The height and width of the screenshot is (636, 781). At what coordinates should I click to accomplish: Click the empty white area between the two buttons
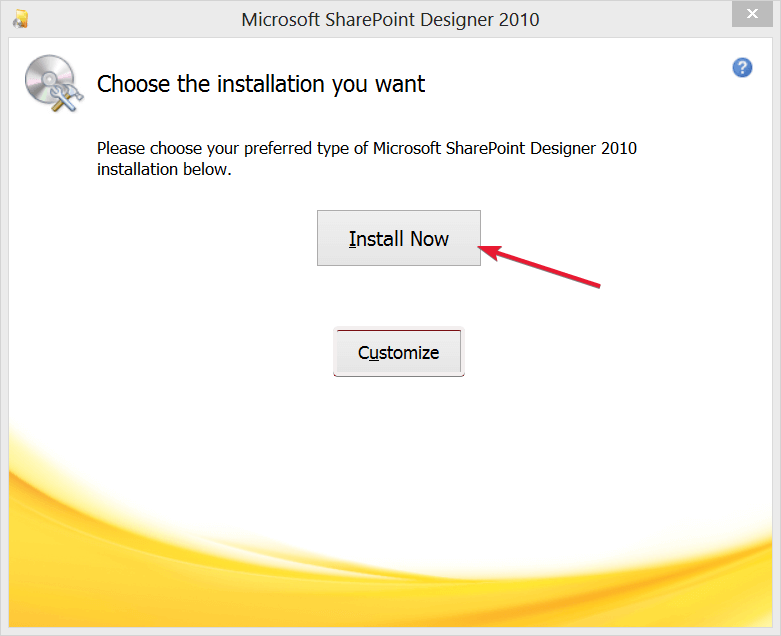pyautogui.click(x=398, y=297)
